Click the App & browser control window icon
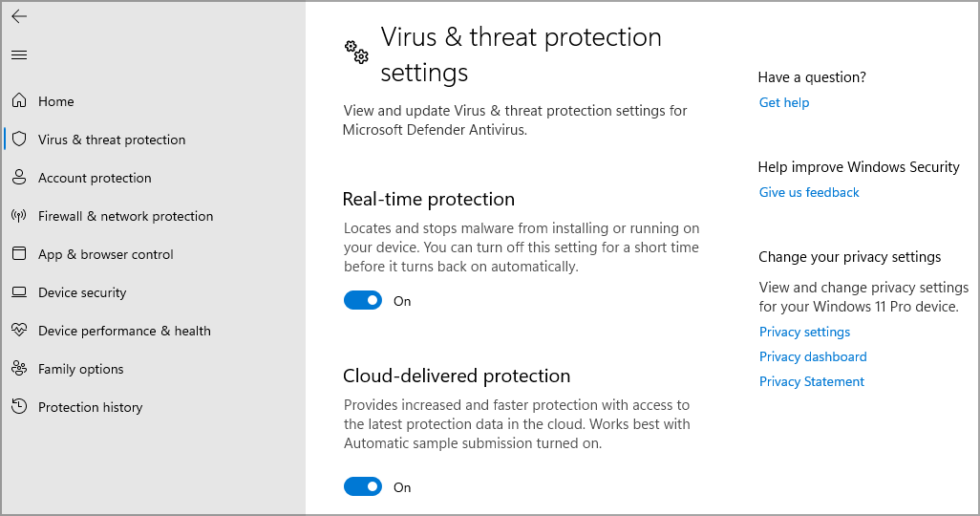The image size is (980, 516). [19, 254]
